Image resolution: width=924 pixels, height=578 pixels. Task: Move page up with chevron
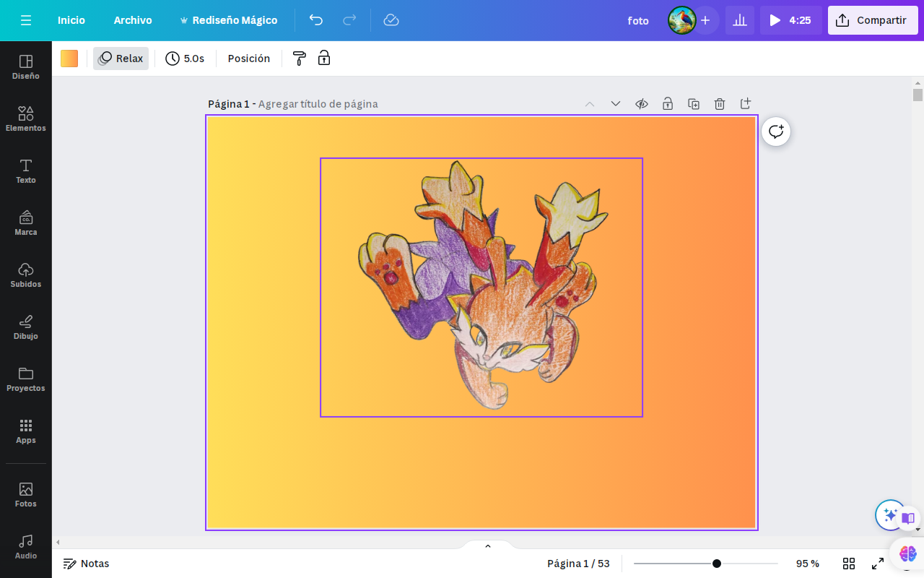click(590, 104)
